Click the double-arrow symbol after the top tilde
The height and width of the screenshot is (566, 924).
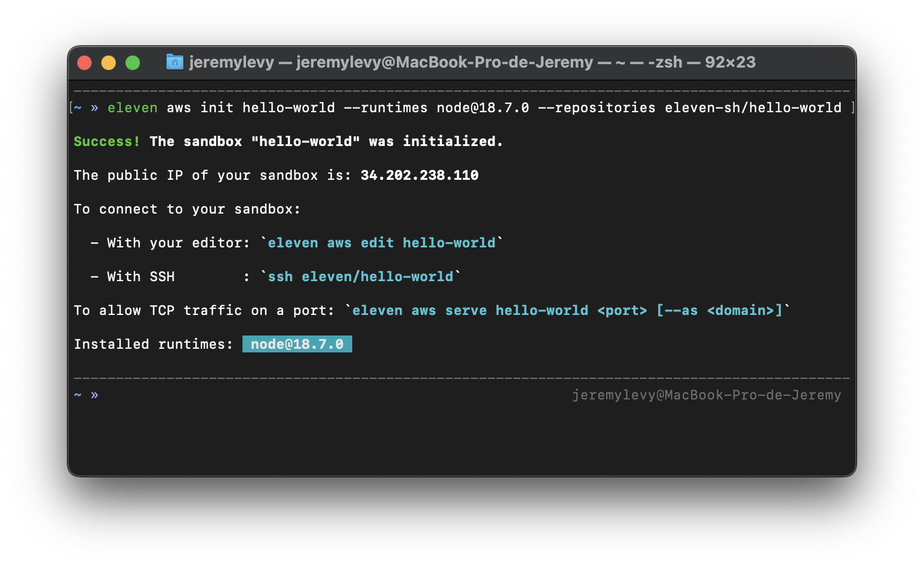pyautogui.click(x=94, y=107)
